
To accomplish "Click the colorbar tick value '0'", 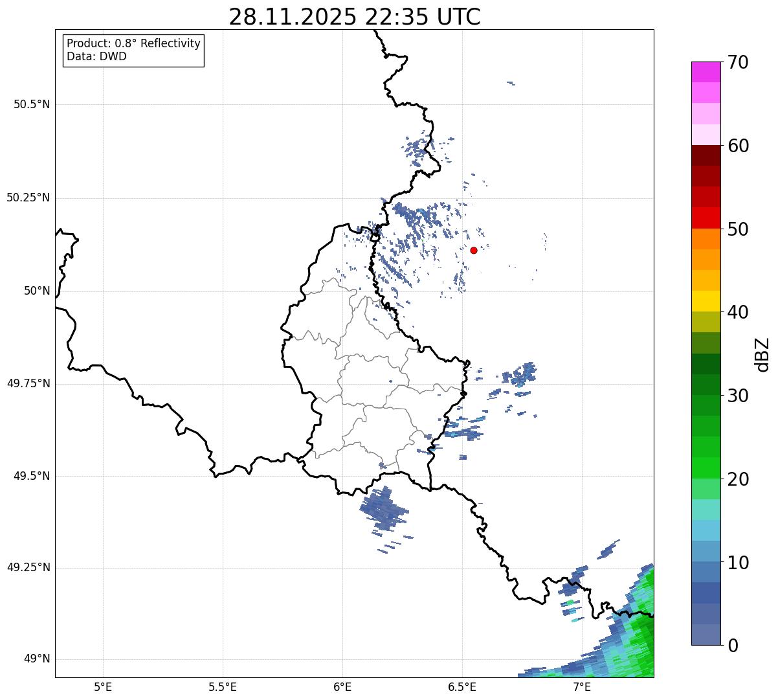I will click(x=733, y=646).
